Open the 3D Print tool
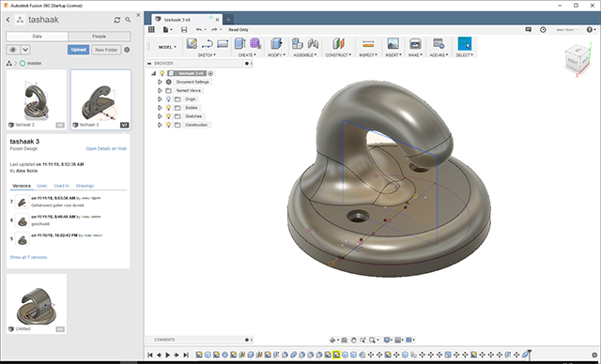 415,44
